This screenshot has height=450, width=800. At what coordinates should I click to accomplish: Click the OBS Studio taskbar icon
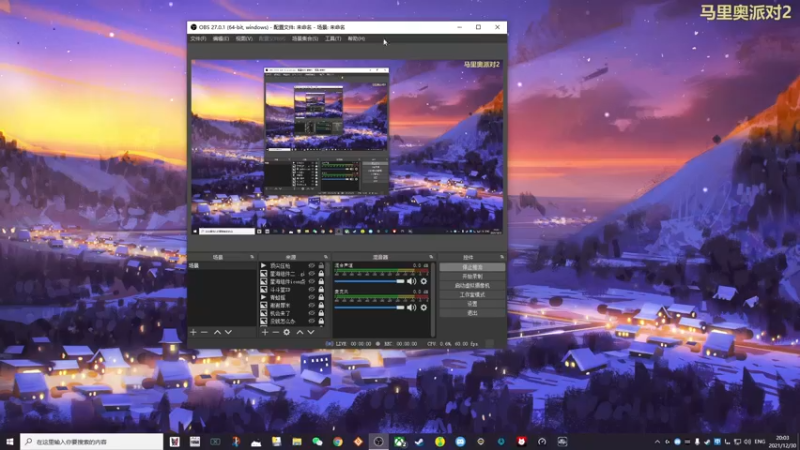tap(379, 442)
